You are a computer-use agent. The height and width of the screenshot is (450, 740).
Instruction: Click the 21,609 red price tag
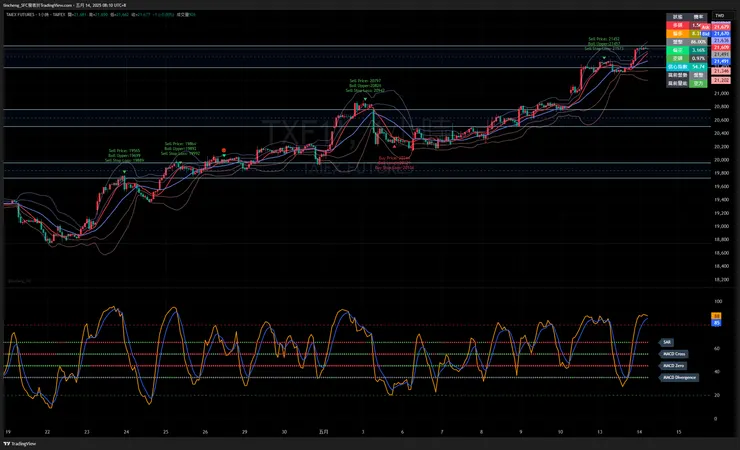(x=721, y=48)
